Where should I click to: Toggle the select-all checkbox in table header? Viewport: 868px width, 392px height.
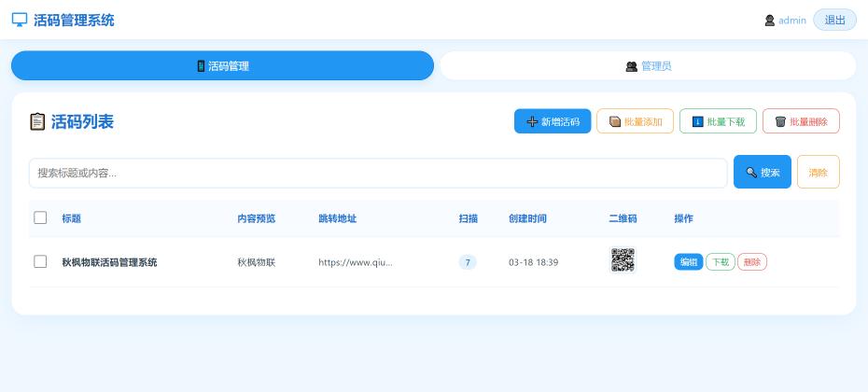[x=40, y=218]
